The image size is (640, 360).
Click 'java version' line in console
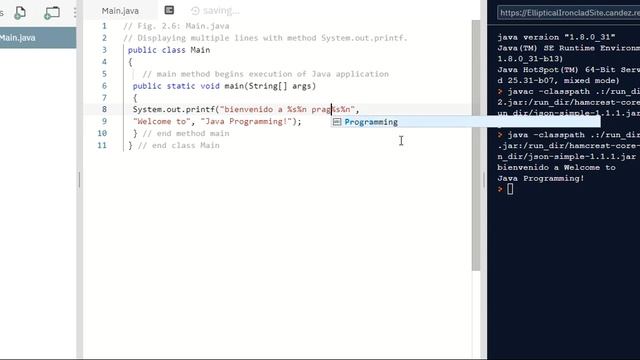pyautogui.click(x=556, y=37)
